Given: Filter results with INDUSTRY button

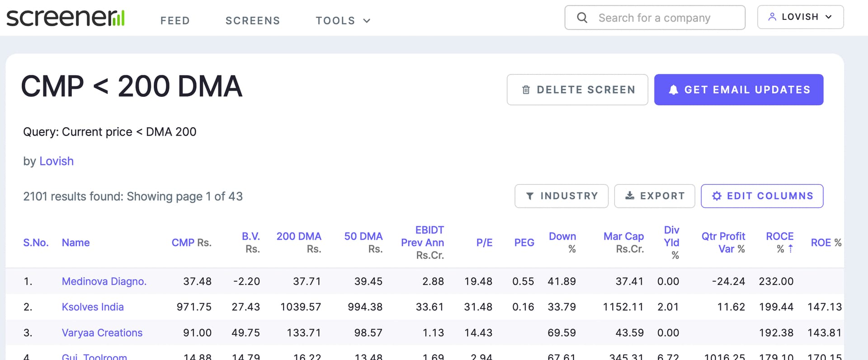Looking at the screenshot, I should pyautogui.click(x=561, y=196).
